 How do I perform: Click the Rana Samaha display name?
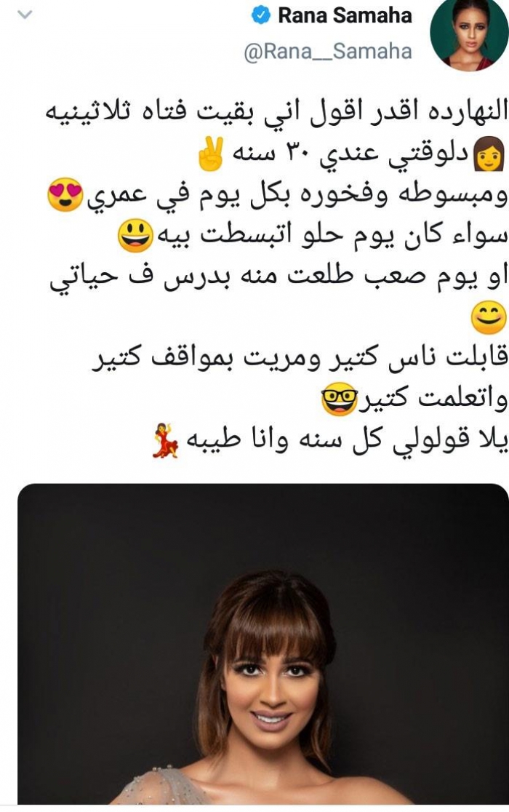click(345, 15)
